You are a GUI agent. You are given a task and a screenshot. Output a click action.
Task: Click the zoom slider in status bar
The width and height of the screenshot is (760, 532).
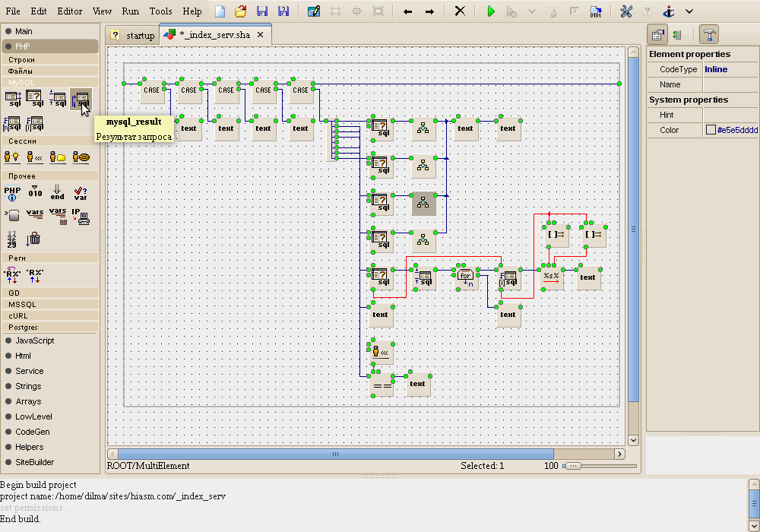(x=572, y=466)
